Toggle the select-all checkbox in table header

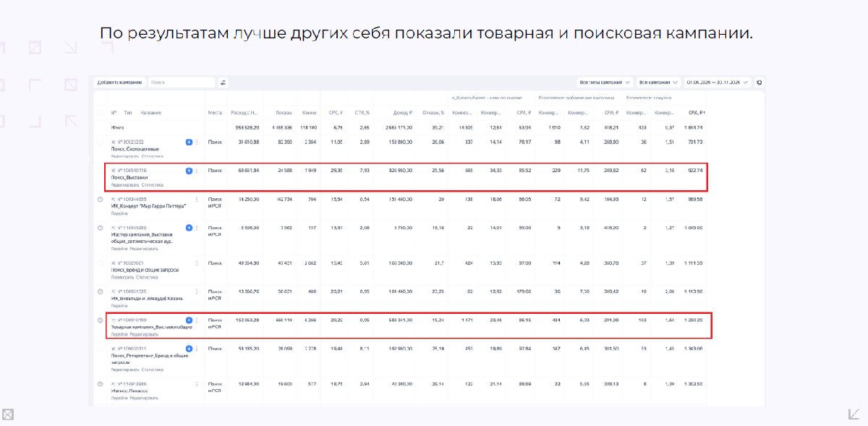point(100,113)
